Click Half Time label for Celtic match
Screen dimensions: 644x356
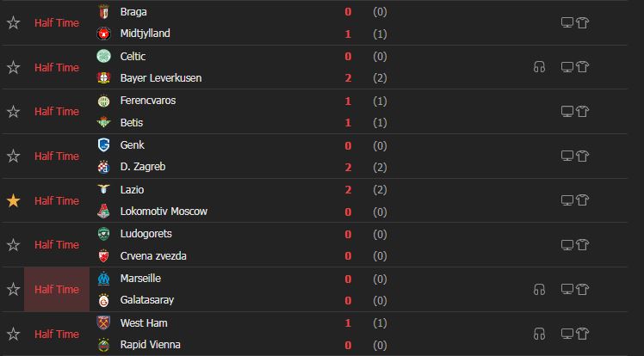(x=57, y=67)
